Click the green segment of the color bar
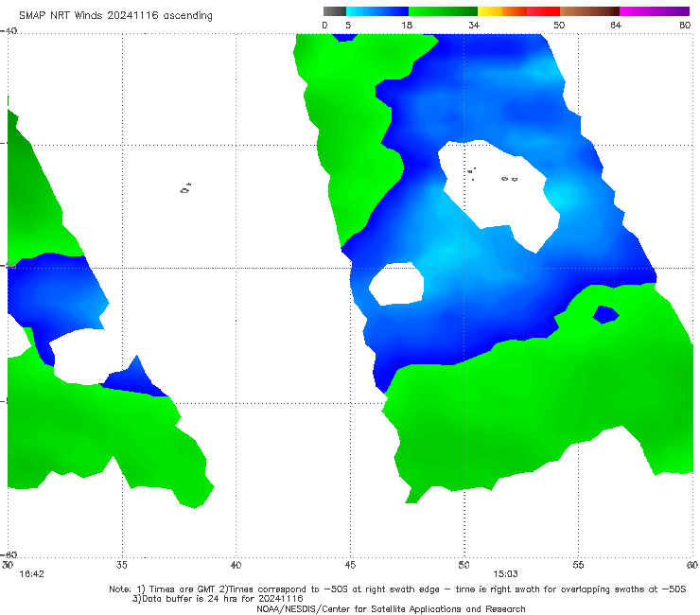The height and width of the screenshot is (615, 700). click(x=443, y=11)
